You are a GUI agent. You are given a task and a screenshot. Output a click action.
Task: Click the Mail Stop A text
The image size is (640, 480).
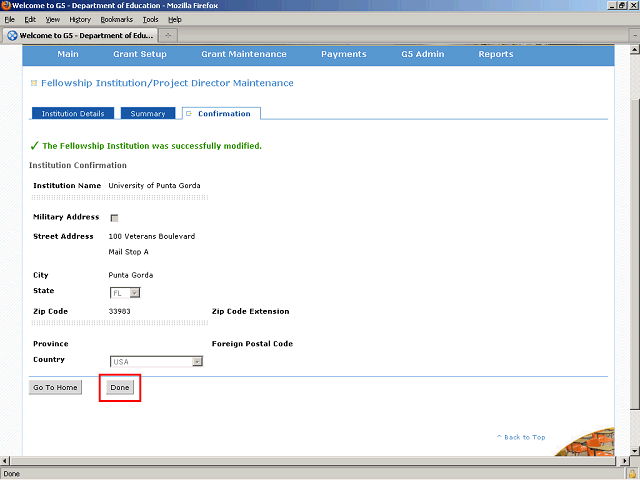tap(129, 252)
